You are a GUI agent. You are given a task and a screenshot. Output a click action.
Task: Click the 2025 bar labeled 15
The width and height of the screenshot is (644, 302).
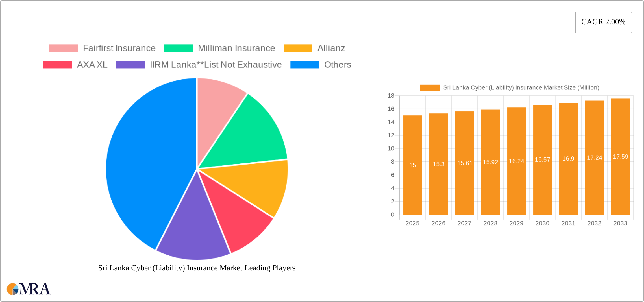412,165
